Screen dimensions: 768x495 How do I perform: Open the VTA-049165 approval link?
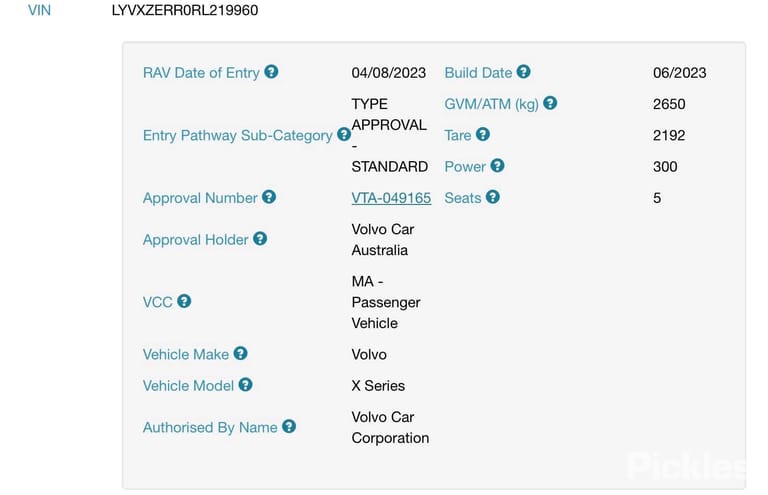tap(391, 198)
